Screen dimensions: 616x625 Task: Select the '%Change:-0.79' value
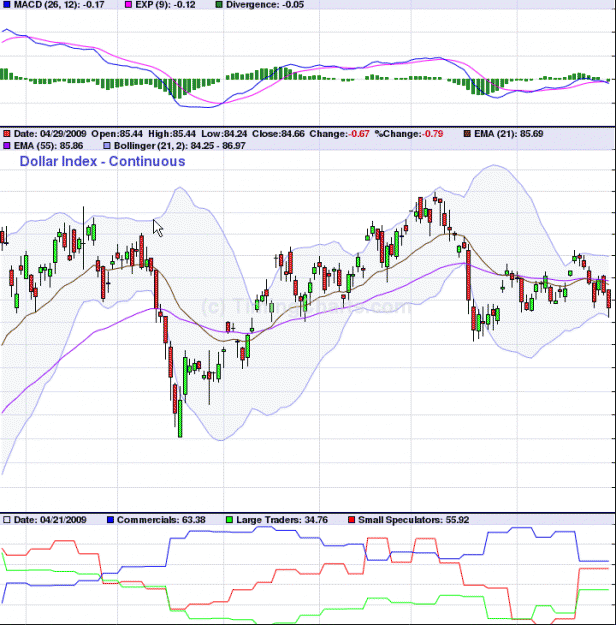coord(409,134)
